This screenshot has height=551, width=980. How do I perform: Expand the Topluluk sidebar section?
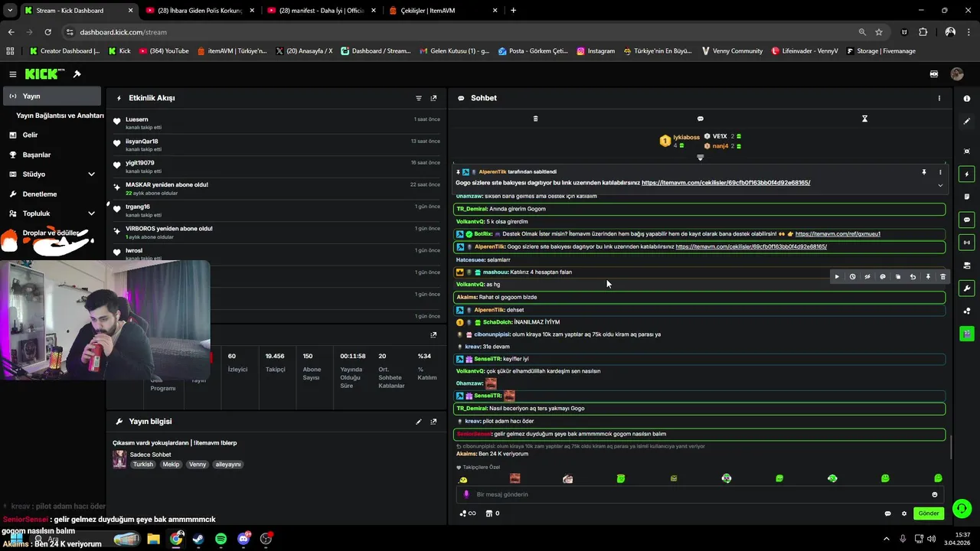click(91, 214)
